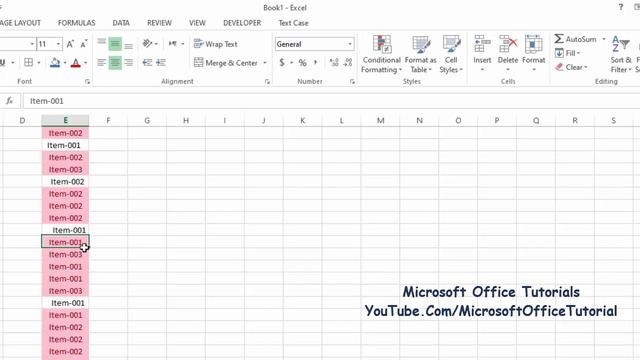Align text left
Image resolution: width=640 pixels, height=360 pixels.
coord(102,62)
